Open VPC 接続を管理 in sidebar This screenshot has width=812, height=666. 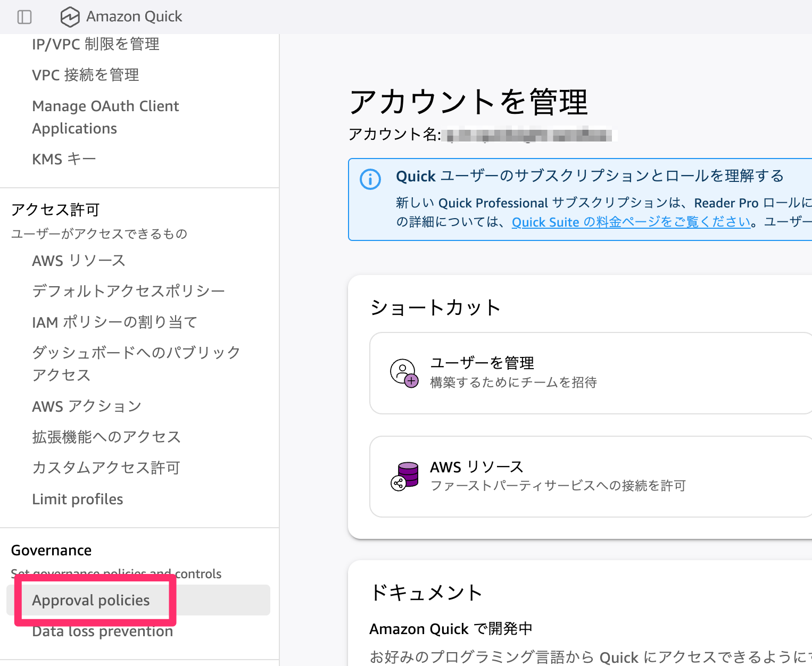86,75
